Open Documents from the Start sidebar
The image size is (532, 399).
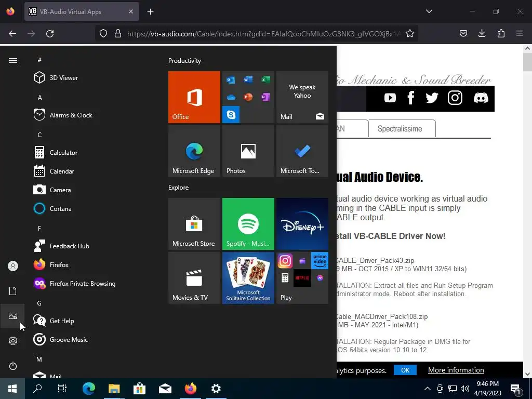point(13,291)
